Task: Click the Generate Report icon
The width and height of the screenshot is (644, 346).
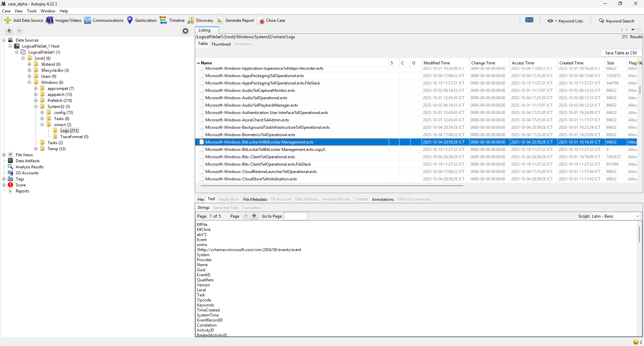Action: 220,20
